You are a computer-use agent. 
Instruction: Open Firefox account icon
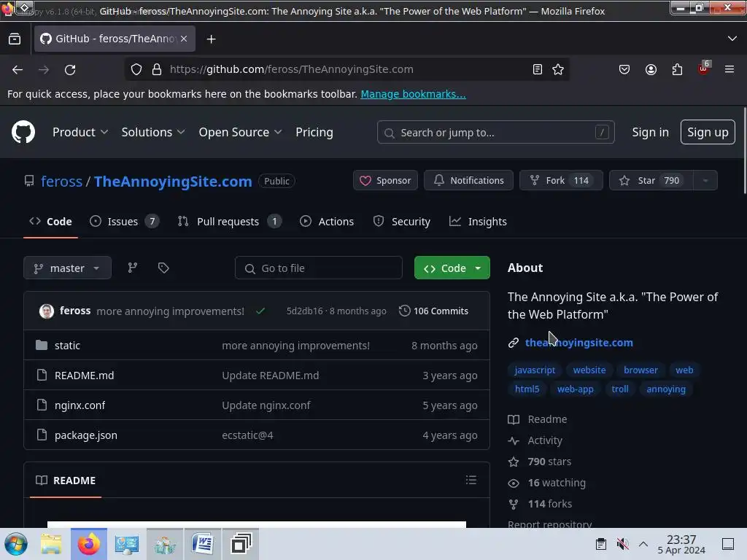(x=651, y=69)
